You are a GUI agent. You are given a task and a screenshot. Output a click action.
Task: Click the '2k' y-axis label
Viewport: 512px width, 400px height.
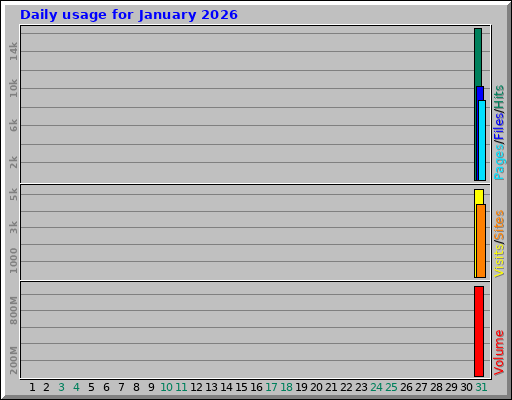click(13, 162)
